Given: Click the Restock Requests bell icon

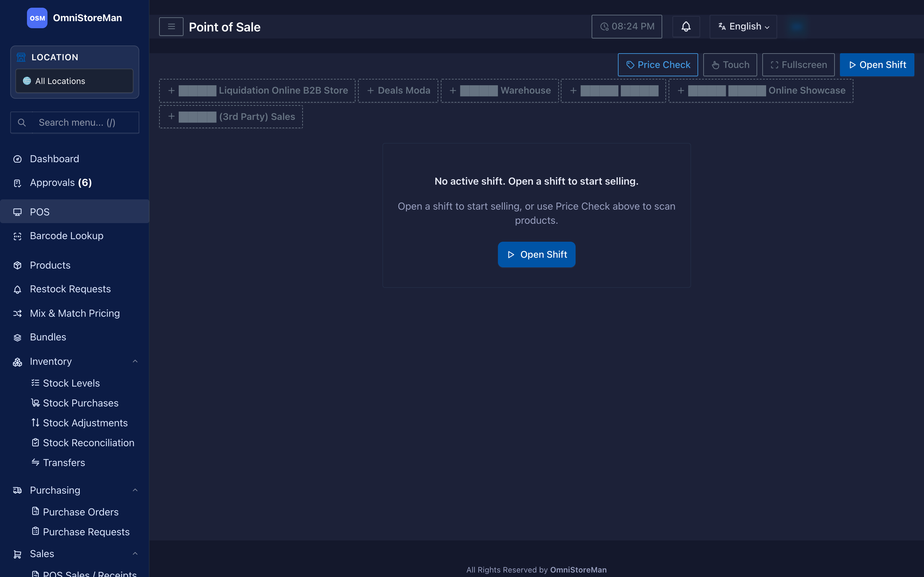Looking at the screenshot, I should click(18, 289).
